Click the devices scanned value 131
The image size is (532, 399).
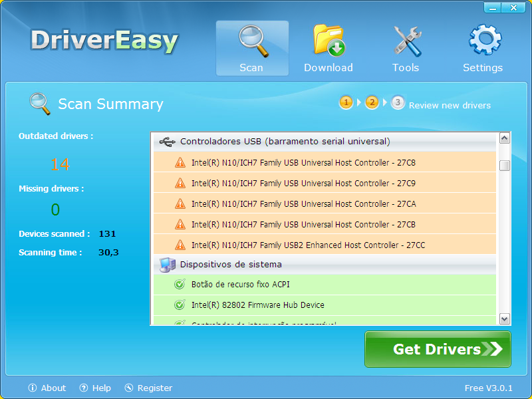click(107, 234)
